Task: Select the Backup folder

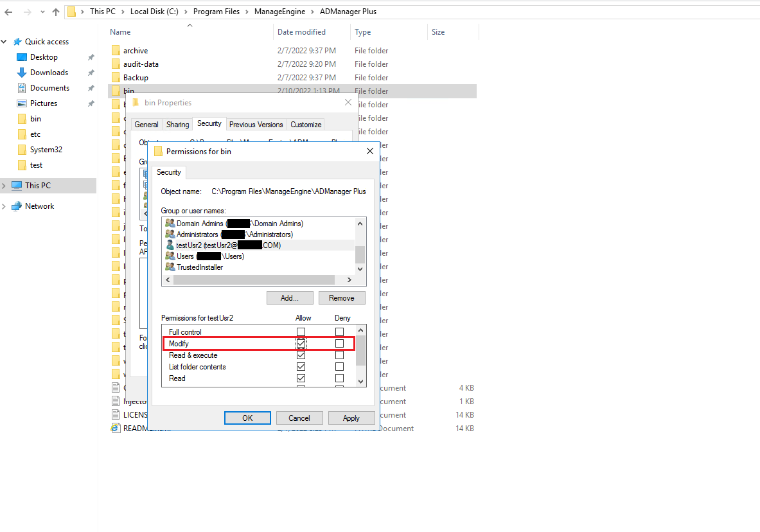Action: click(x=136, y=78)
